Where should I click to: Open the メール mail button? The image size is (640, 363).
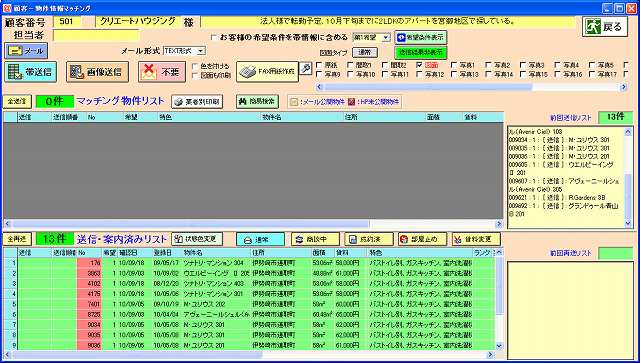coord(26,51)
